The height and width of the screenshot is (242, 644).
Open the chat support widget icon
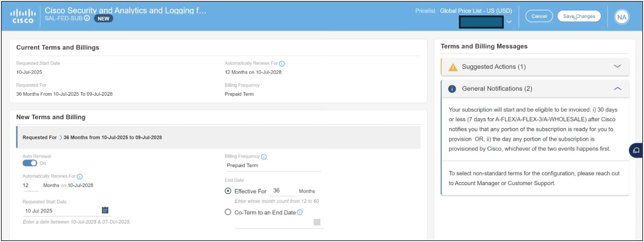[636, 150]
